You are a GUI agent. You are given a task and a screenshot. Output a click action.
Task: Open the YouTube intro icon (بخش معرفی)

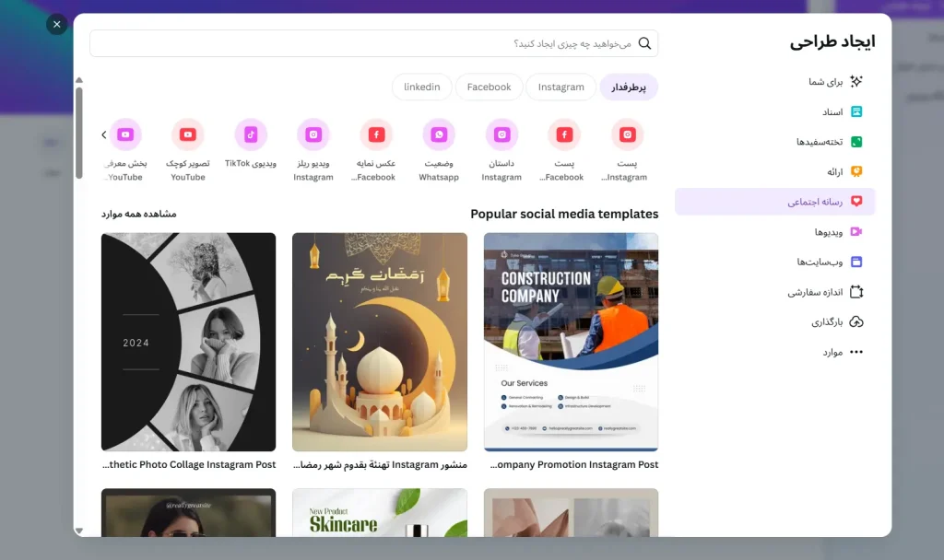(125, 134)
